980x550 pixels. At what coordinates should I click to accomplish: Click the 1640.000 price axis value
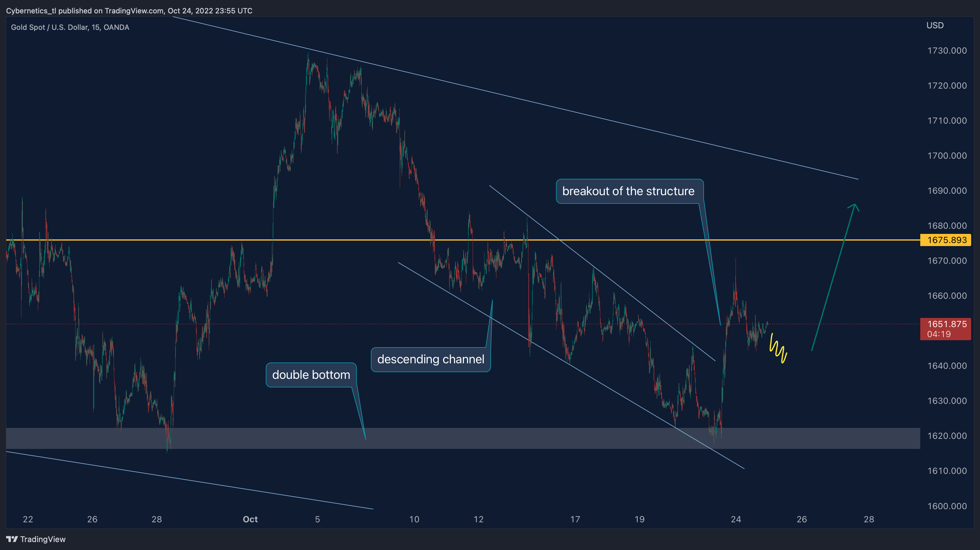(x=947, y=366)
